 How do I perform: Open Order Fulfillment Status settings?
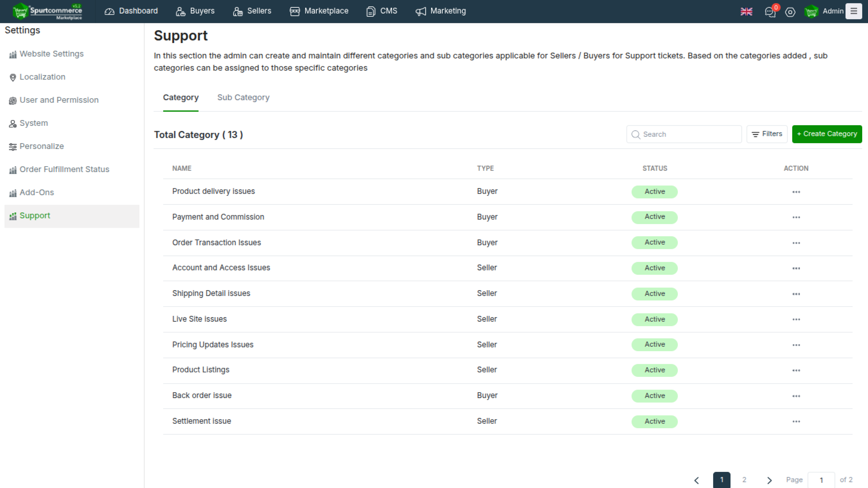click(64, 169)
